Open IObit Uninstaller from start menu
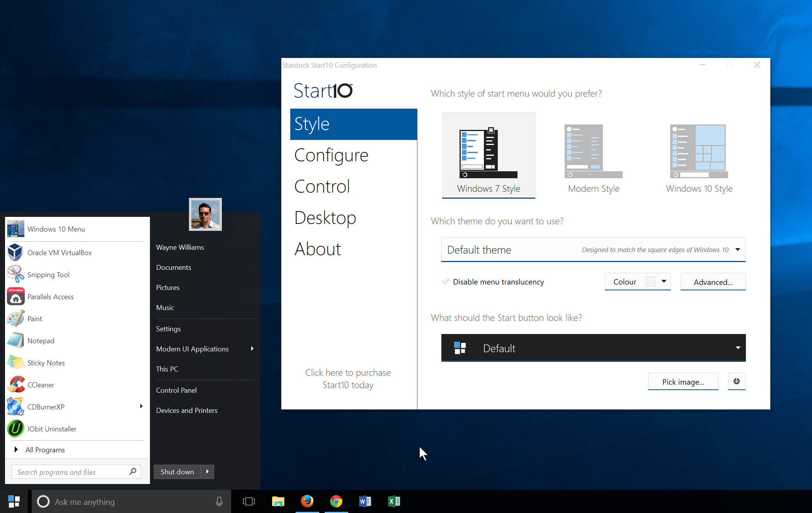Screen dimensions: 812x513 click(x=52, y=428)
